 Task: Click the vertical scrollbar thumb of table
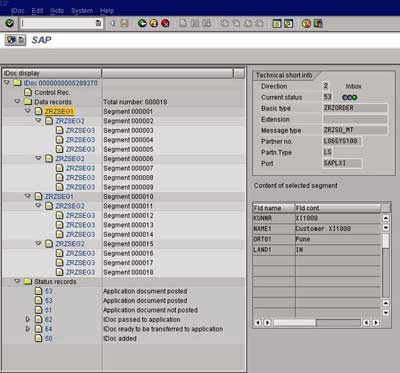(x=386, y=240)
